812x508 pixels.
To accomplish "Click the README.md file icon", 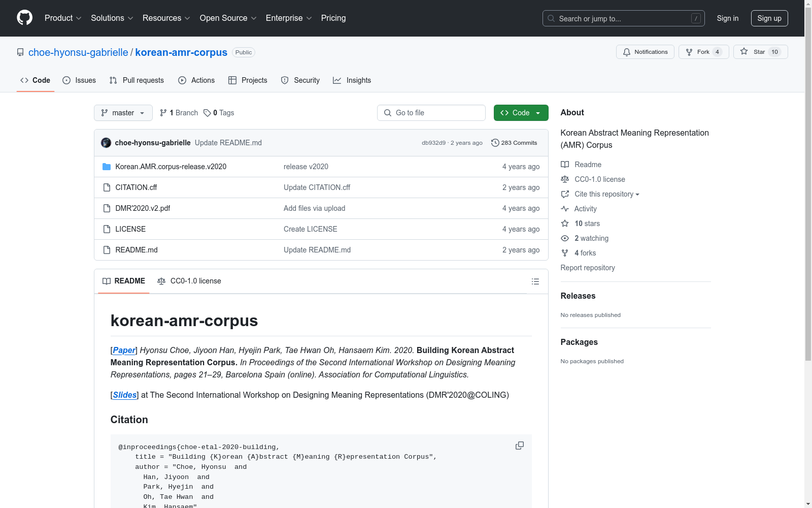I will coord(107,250).
